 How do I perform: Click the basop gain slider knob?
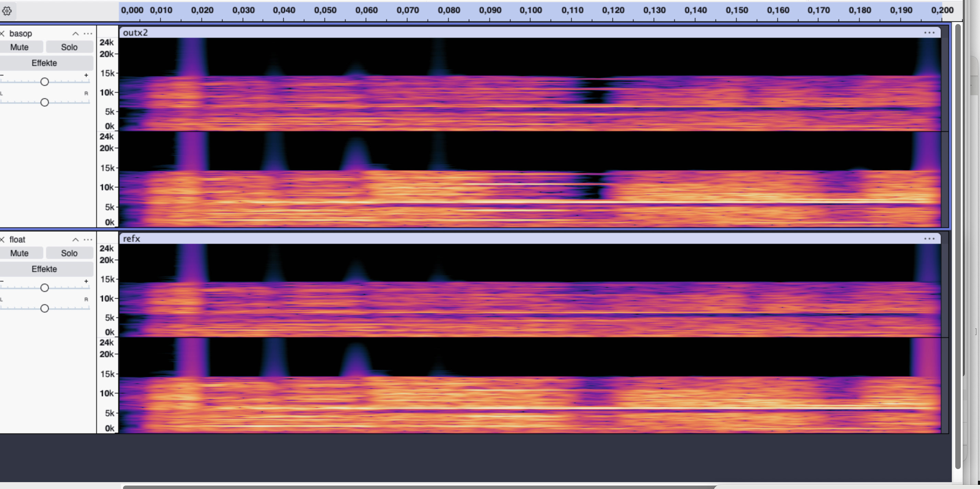tap(45, 82)
